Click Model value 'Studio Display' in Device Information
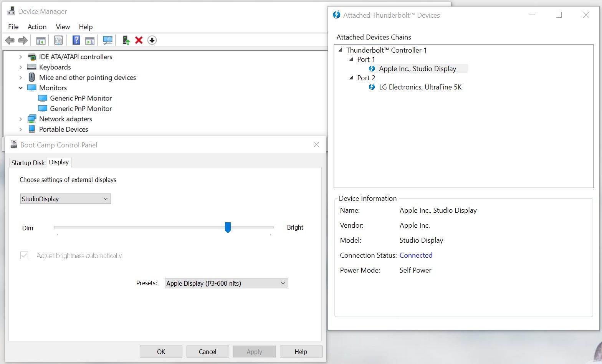This screenshot has width=602, height=364. tap(421, 240)
